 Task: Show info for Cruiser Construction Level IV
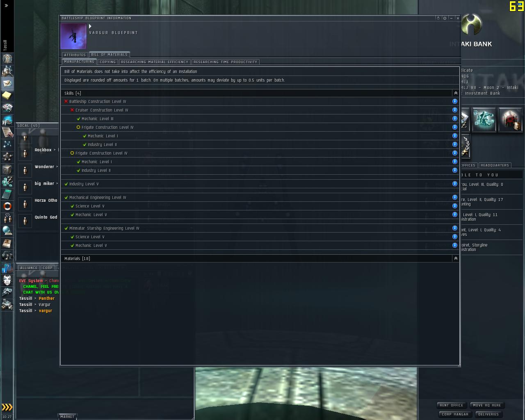coord(454,110)
